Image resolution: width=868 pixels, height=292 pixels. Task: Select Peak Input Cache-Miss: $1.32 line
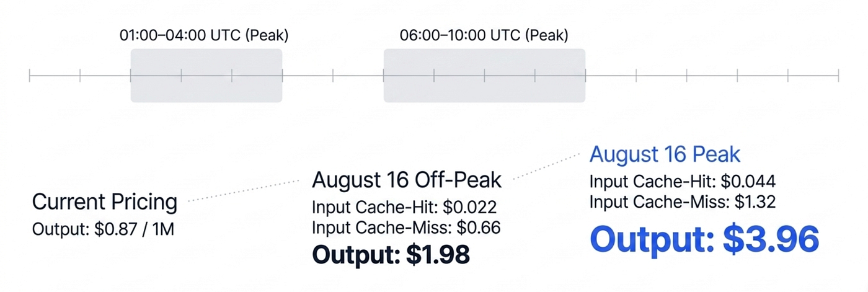pos(683,201)
